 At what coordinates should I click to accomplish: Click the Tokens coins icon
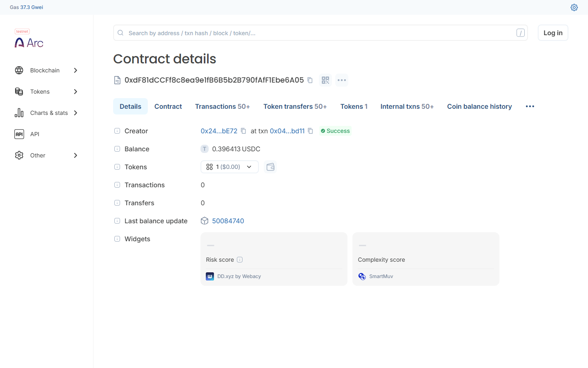(x=19, y=92)
